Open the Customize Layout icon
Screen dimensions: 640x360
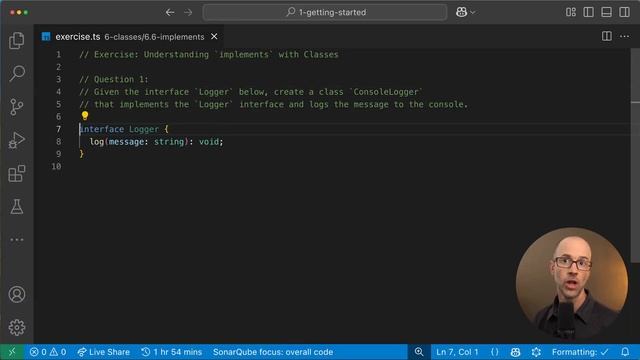pyautogui.click(x=571, y=12)
